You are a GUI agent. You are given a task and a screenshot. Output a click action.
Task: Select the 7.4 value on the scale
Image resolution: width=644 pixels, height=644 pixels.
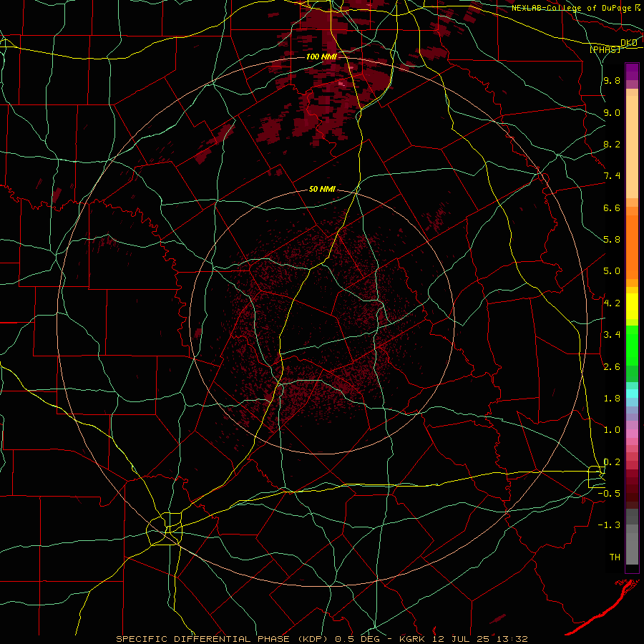tap(612, 176)
